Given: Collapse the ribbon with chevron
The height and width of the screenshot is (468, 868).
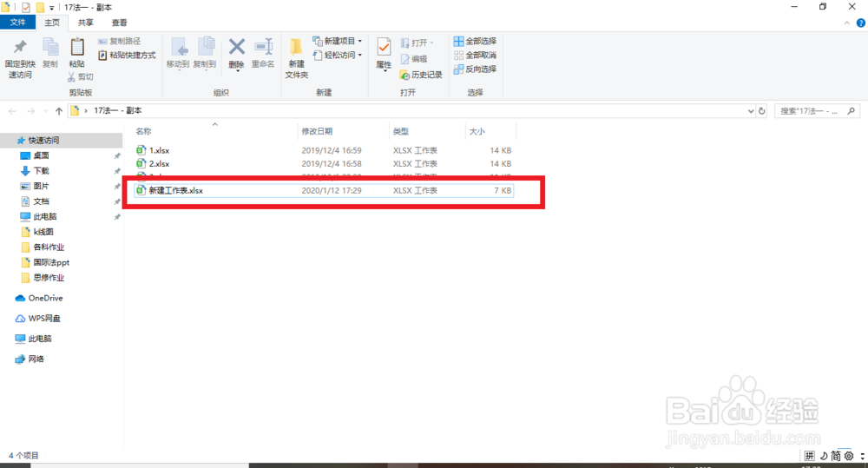Looking at the screenshot, I should (x=847, y=23).
